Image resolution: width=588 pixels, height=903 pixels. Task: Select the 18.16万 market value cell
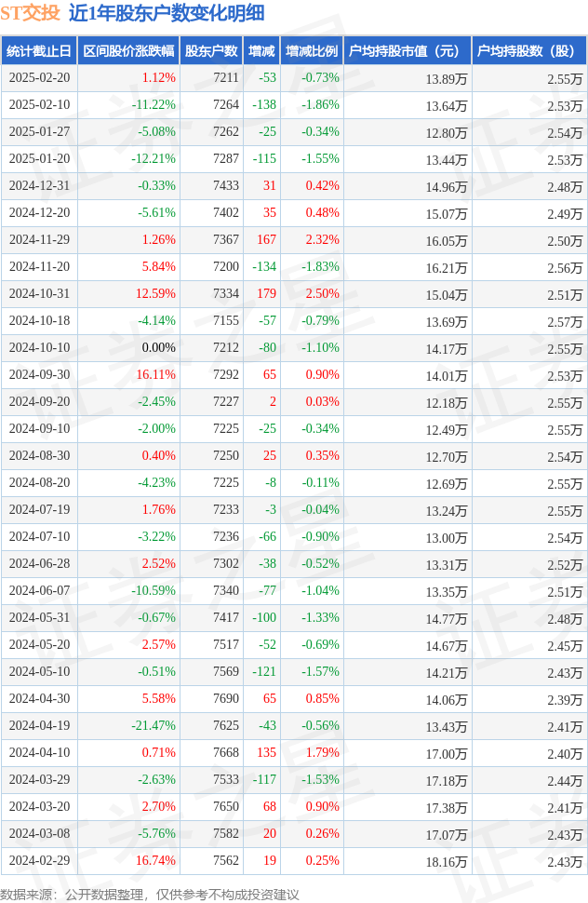point(447,861)
